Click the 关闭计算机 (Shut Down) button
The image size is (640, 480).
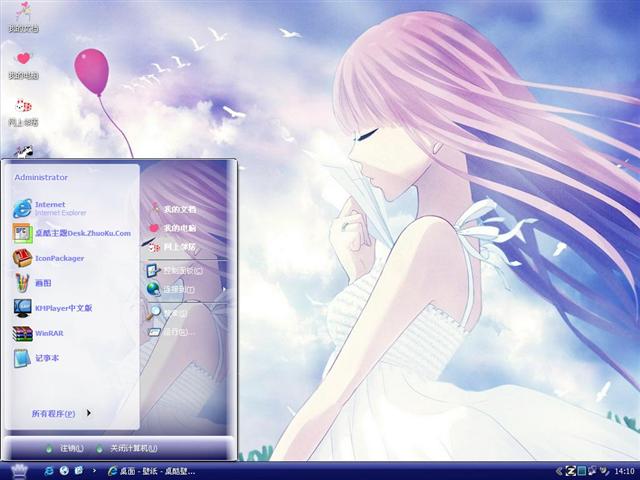126,448
